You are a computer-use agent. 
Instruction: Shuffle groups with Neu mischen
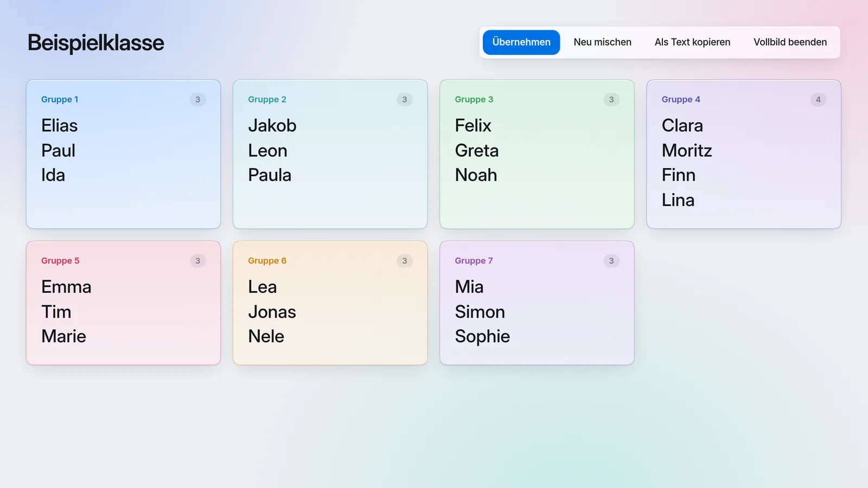point(602,42)
